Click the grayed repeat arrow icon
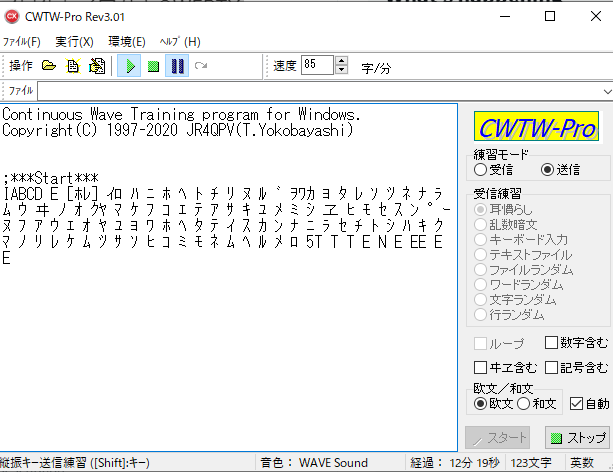This screenshot has height=472, width=613. [201, 65]
